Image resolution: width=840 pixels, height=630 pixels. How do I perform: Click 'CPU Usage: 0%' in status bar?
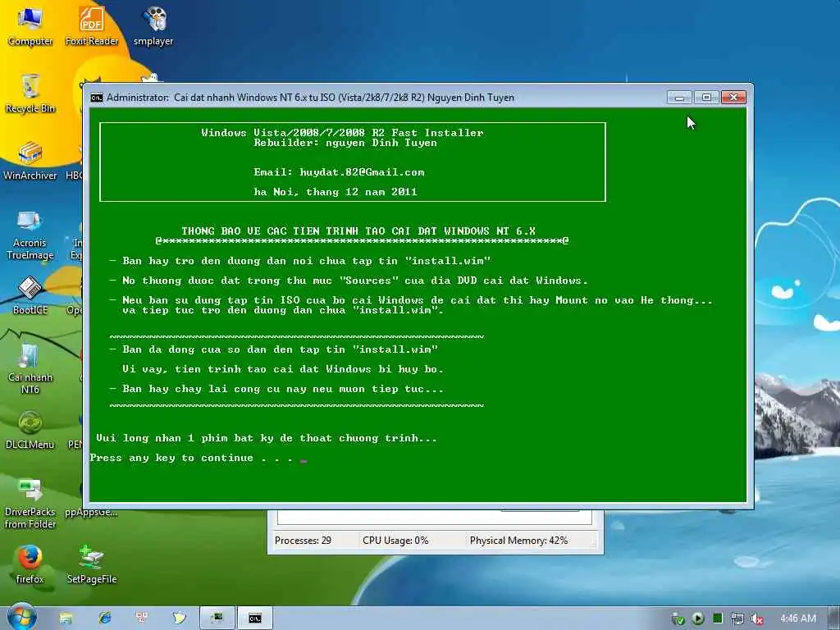tap(395, 541)
